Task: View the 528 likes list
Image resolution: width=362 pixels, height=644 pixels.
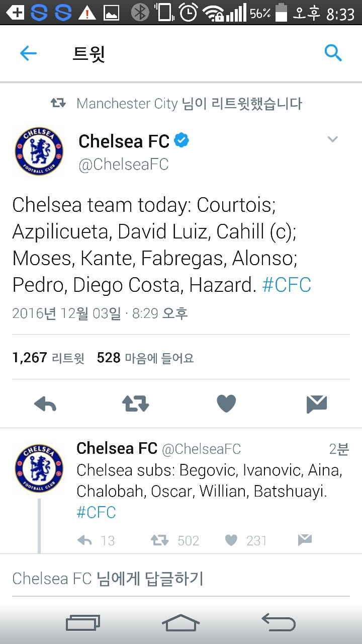Action: pos(145,358)
